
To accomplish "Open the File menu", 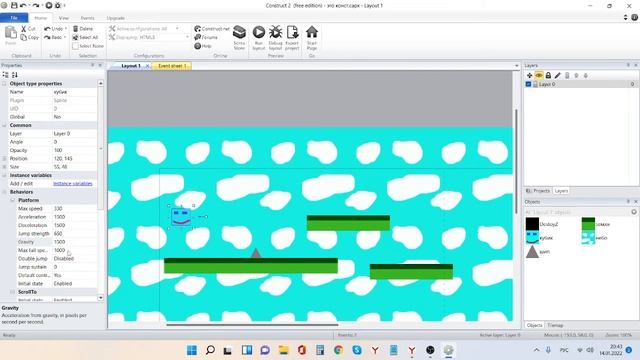I will [14, 18].
